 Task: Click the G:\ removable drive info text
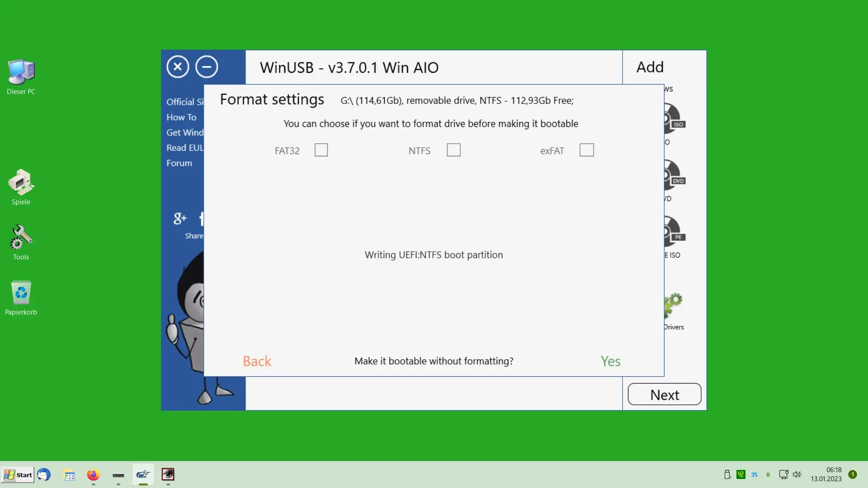pos(457,101)
